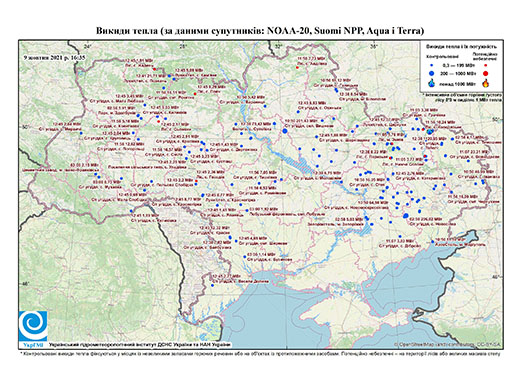Click the blue marker at Mariupol on the coast
Image resolution: width=520 pixels, height=368 pixels.
[x=433, y=242]
